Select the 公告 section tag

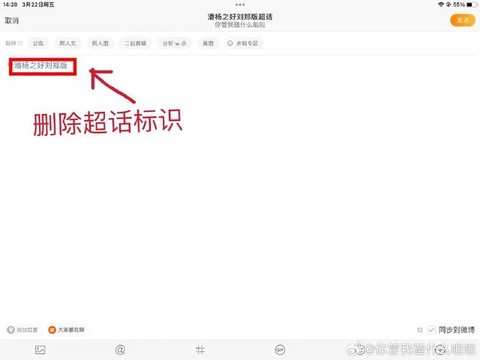(x=38, y=43)
